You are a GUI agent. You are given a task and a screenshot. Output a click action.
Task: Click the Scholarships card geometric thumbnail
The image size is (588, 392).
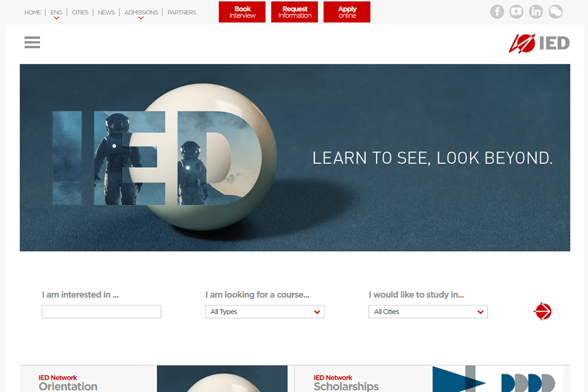(497, 379)
